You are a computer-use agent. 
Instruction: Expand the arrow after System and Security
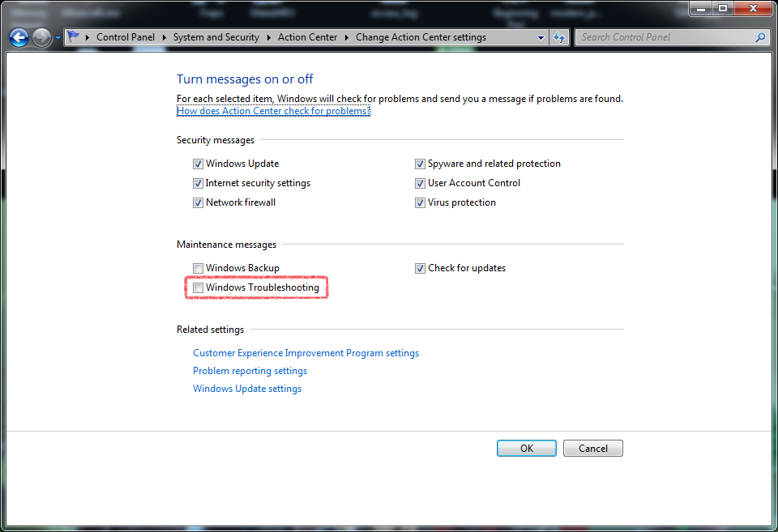269,37
